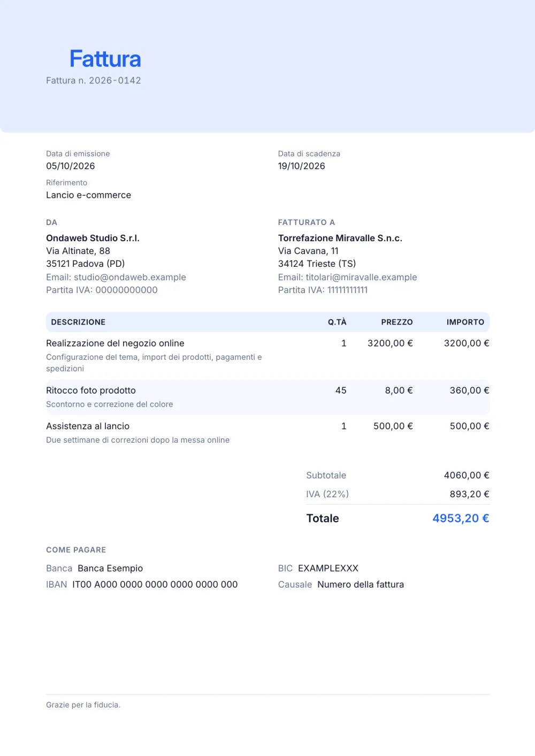
Task: Click the titolari@miravalle.example email address
Action: [x=361, y=277]
